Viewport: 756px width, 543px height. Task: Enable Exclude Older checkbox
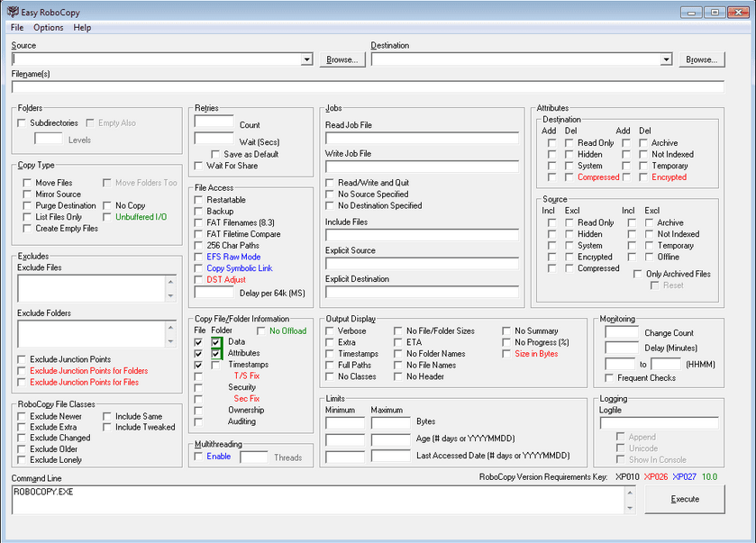(22, 449)
